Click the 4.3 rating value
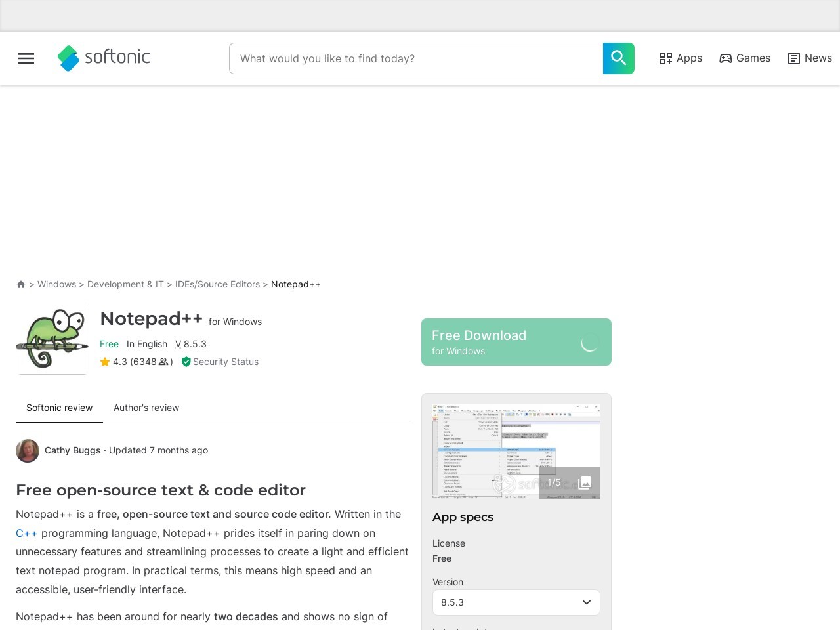 (120, 362)
